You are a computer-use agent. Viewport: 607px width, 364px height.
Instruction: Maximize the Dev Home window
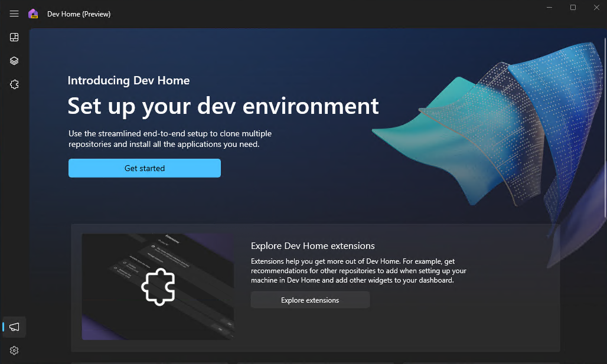(573, 7)
